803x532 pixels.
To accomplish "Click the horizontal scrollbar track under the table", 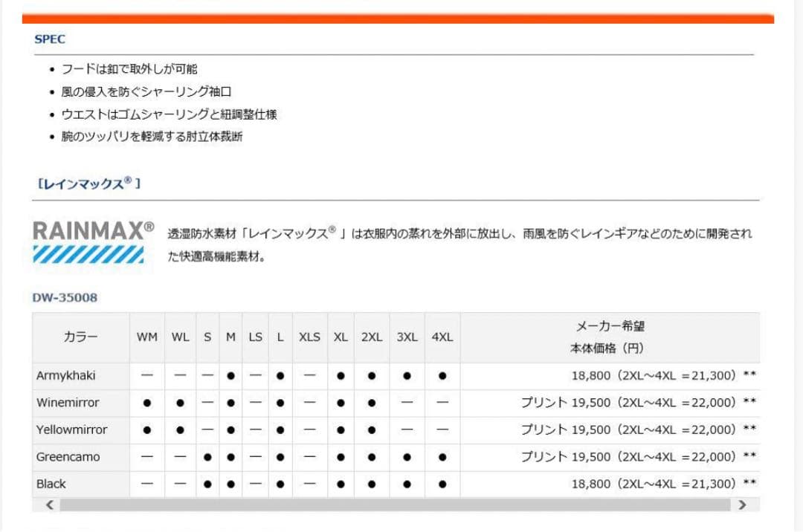I will point(394,505).
